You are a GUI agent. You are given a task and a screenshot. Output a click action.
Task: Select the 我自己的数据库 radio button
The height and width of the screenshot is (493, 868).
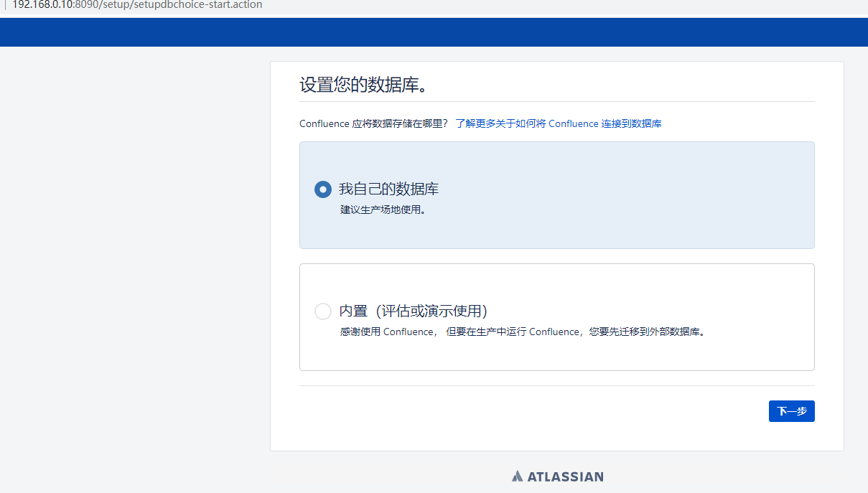[x=323, y=189]
